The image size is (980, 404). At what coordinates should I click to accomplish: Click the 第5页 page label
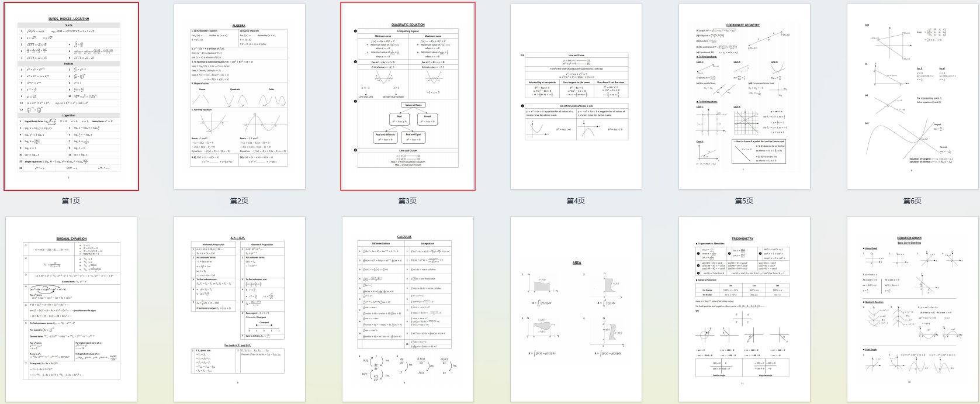coord(744,201)
